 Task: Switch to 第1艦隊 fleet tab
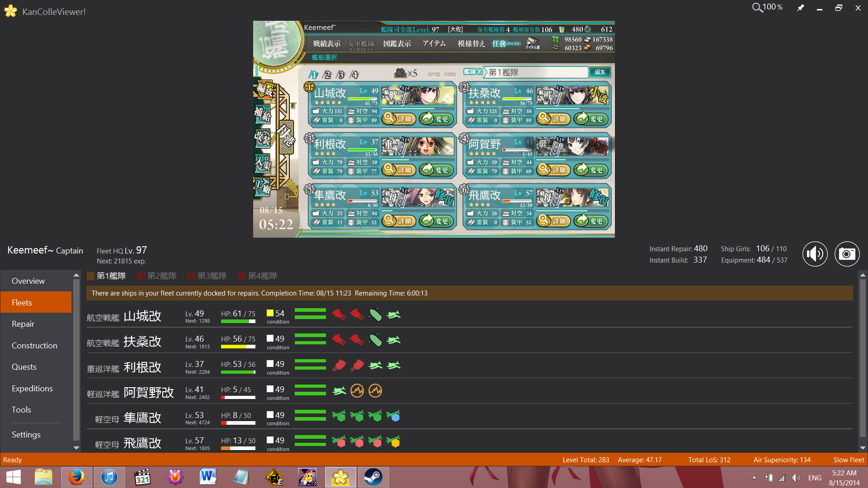point(107,276)
